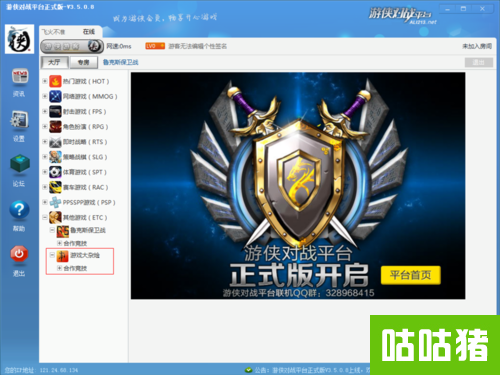Click the online status slider pill near avatar
This screenshot has height=375, width=500.
(72, 46)
